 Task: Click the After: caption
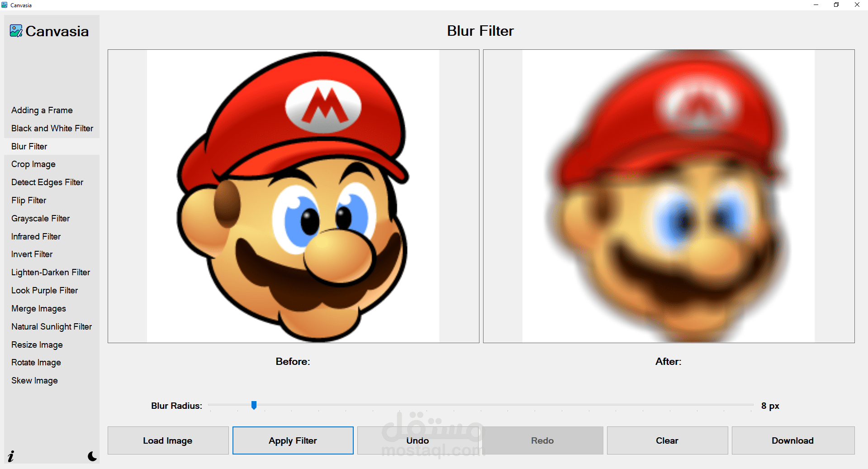click(669, 362)
